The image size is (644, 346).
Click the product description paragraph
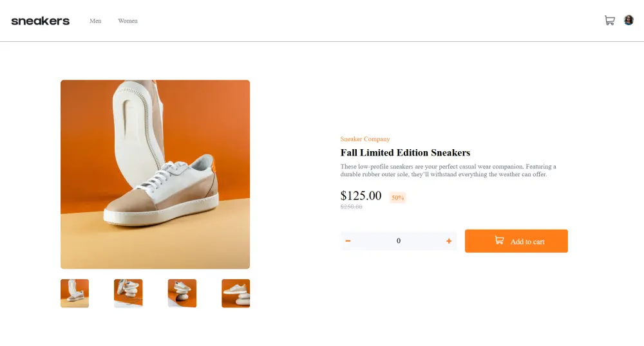pos(448,170)
